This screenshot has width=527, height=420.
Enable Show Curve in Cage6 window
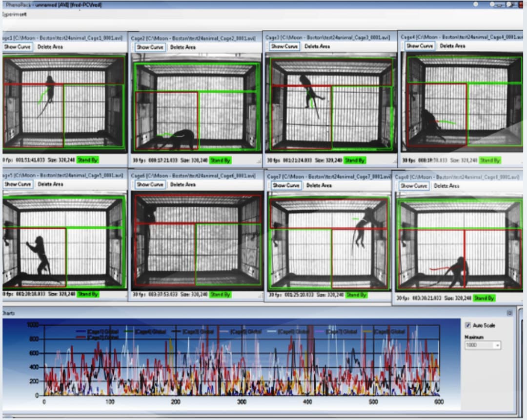click(150, 185)
